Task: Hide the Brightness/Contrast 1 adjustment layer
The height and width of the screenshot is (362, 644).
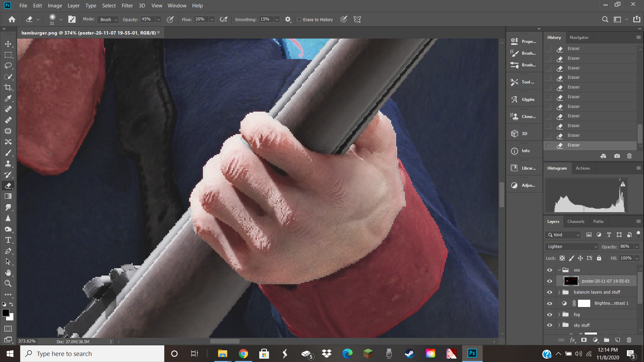Action: tap(549, 303)
